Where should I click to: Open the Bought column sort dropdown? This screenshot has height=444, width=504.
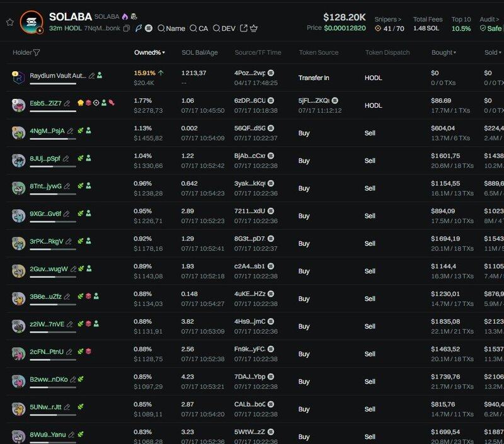tap(444, 53)
